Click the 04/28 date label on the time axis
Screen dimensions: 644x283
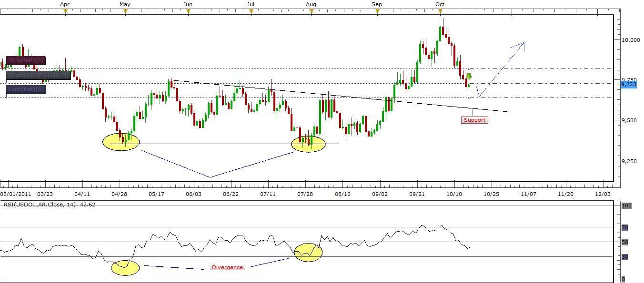click(x=119, y=194)
